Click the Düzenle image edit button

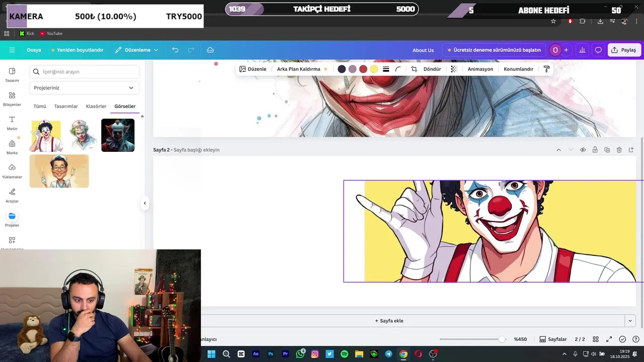point(253,69)
